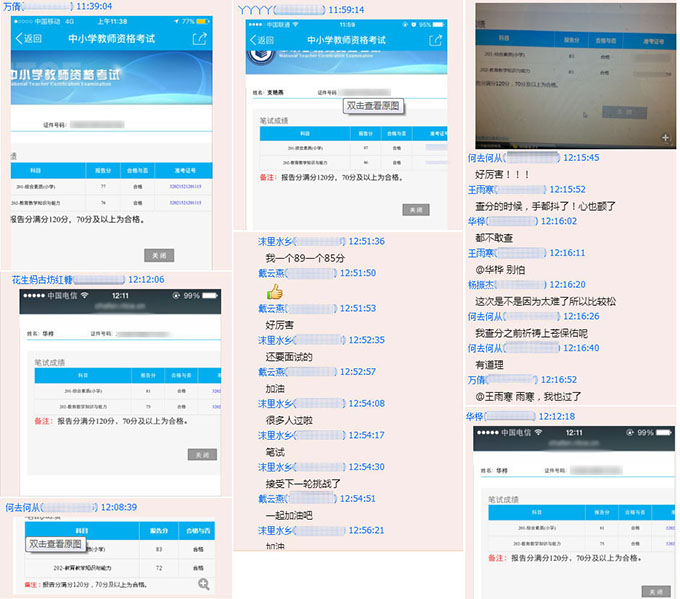Click sender 何去何从 at 12:15:45
The width and height of the screenshot is (680, 599).
pyautogui.click(x=485, y=158)
